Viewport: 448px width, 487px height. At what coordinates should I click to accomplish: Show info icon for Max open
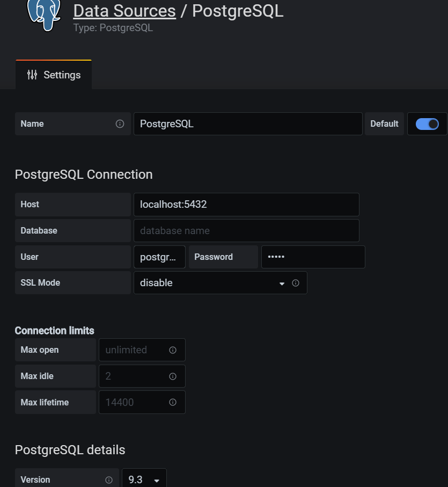[173, 350]
